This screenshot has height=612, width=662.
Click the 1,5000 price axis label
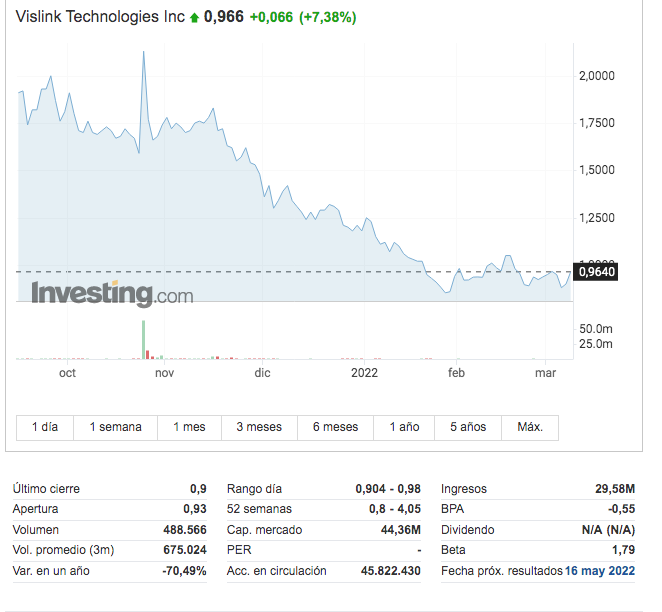[x=597, y=170]
